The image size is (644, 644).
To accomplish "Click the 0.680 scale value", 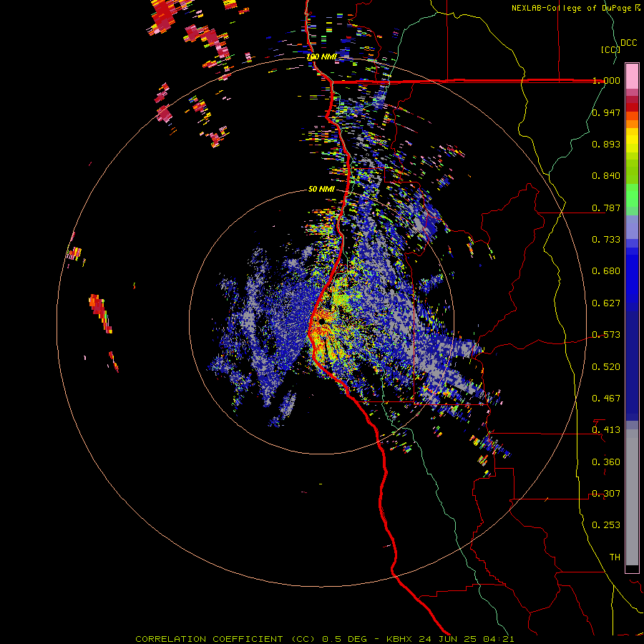I will (x=606, y=271).
